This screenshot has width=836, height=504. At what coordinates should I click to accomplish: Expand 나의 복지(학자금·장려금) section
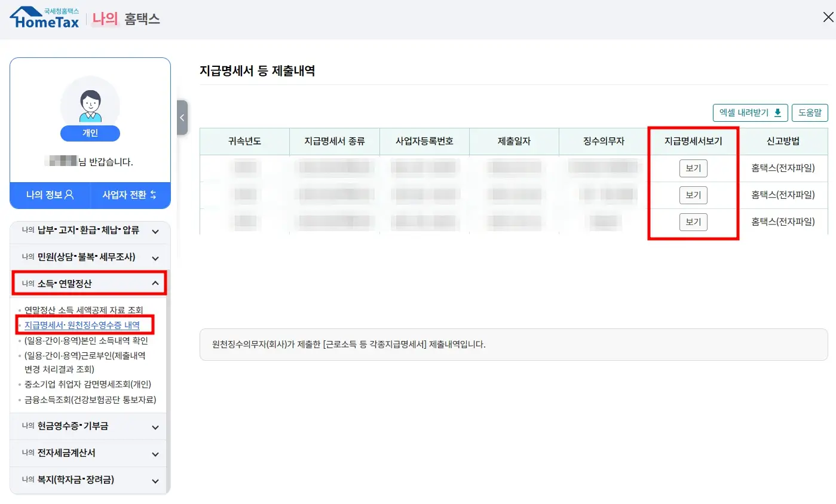88,480
